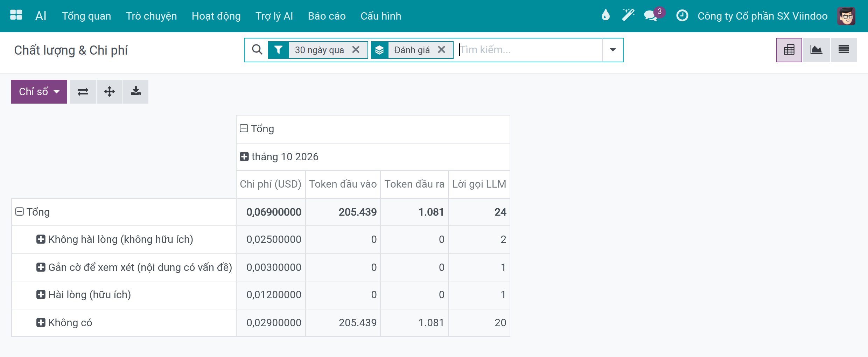The width and height of the screenshot is (868, 357).
Task: Click the filter funnel icon
Action: pyautogui.click(x=279, y=50)
